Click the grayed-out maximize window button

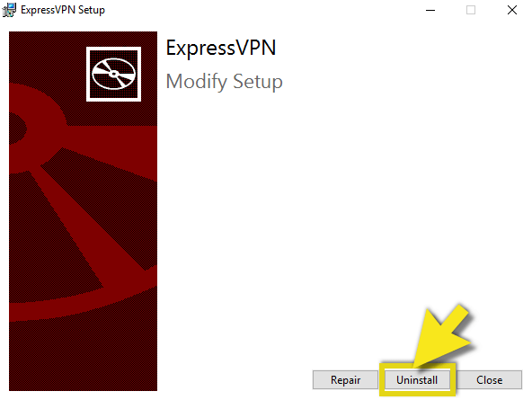pyautogui.click(x=471, y=10)
